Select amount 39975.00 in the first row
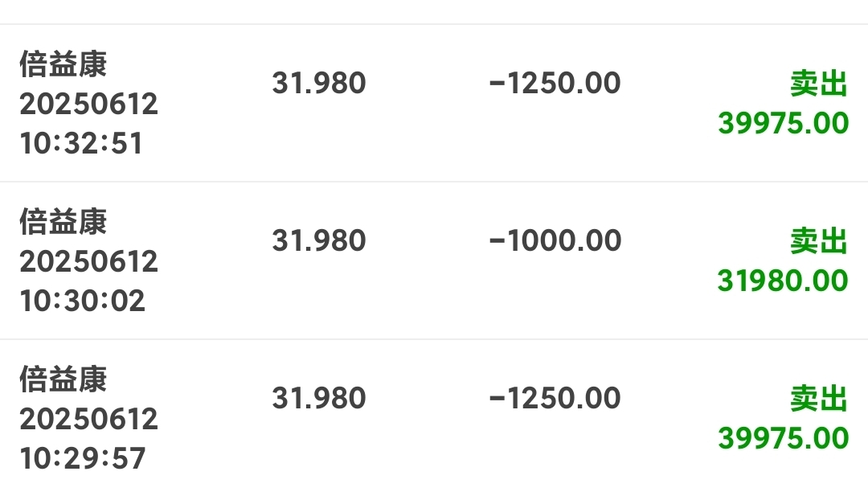The height and width of the screenshot is (496, 868). point(784,123)
